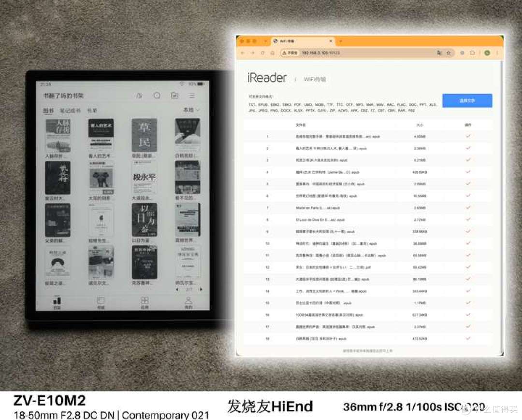Bookmark this page with the star icon
522x420 pixels.
tap(449, 53)
